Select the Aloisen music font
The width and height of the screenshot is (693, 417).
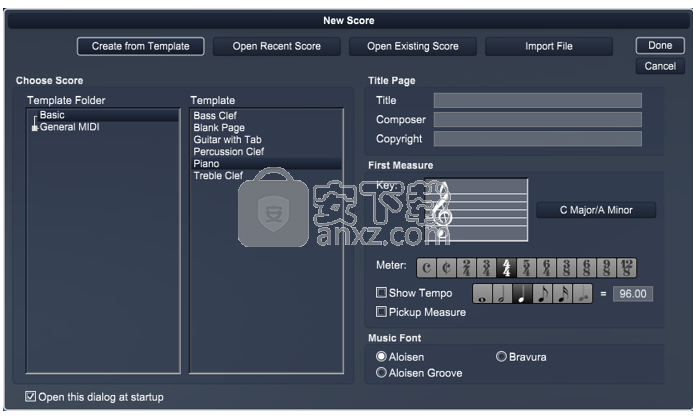coord(381,356)
